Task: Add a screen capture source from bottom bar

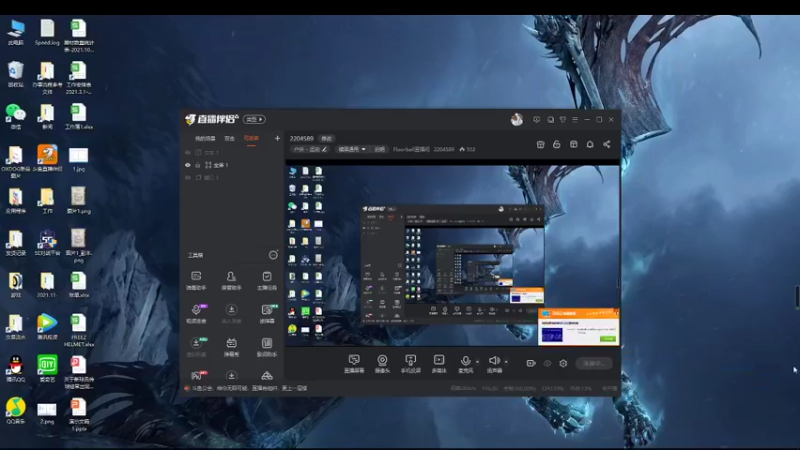Action: point(354,364)
